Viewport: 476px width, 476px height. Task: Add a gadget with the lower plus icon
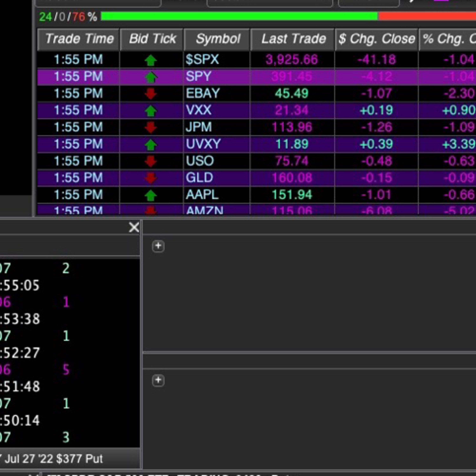[158, 380]
